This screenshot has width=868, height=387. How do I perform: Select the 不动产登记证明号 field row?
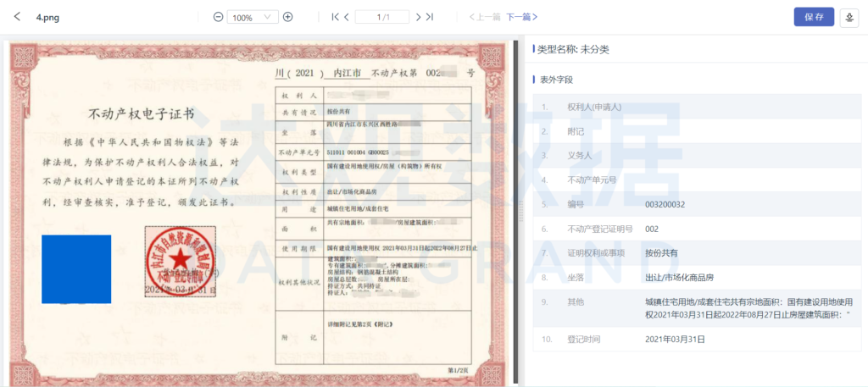(x=697, y=229)
